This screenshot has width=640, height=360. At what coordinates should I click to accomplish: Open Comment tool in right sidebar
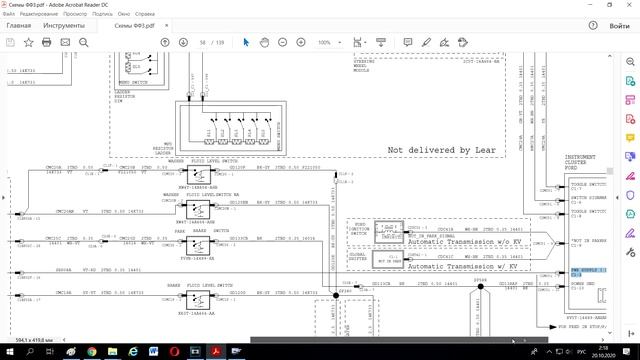pos(630,138)
